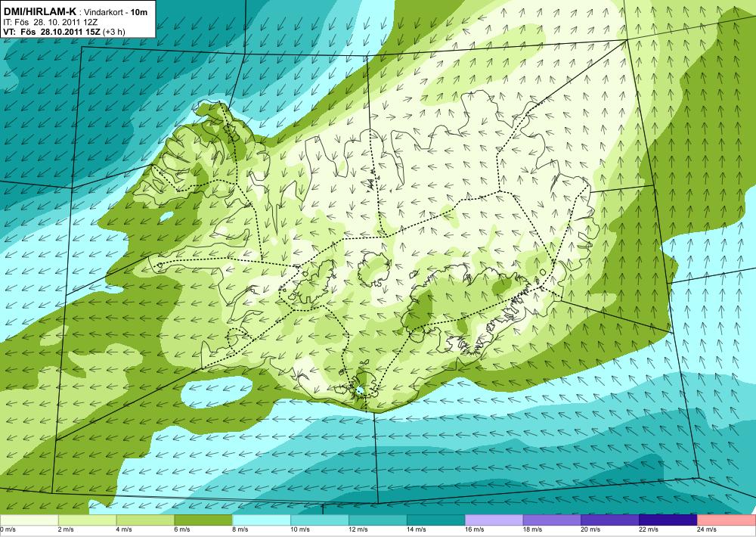This screenshot has width=756, height=537.
Task: Click the "14 m/s" legend label
Action: 416,529
